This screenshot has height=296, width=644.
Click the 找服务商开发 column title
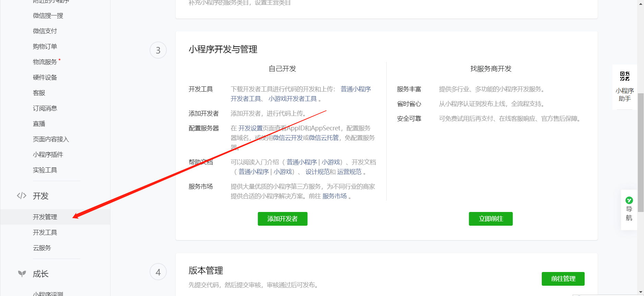click(491, 69)
